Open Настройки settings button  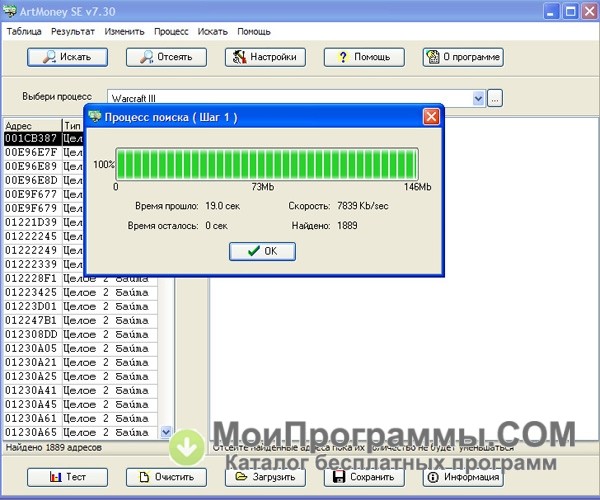point(265,57)
